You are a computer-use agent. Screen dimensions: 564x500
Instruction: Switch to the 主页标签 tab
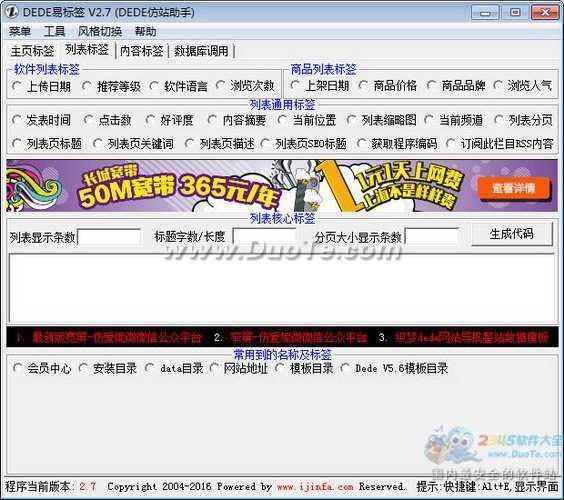tap(32, 51)
